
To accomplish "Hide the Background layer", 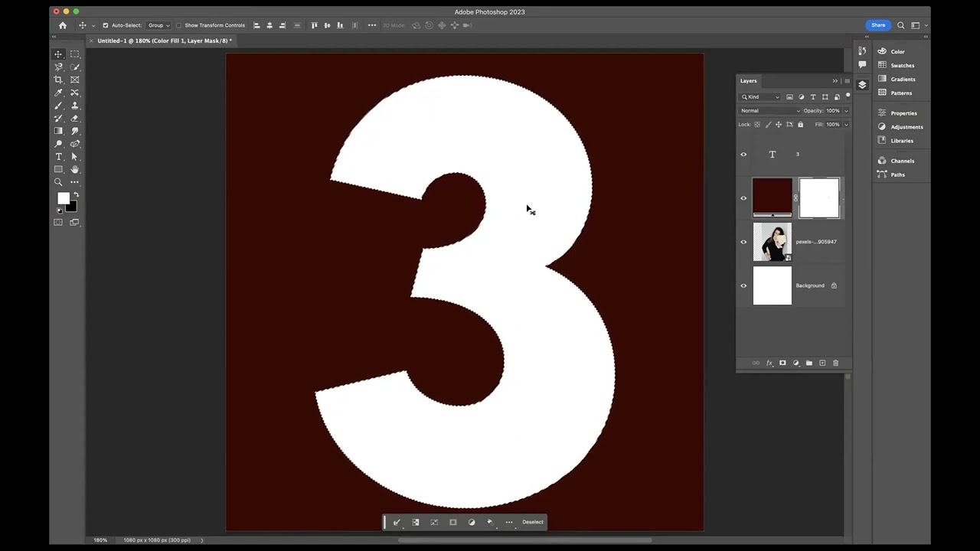I will coord(743,285).
